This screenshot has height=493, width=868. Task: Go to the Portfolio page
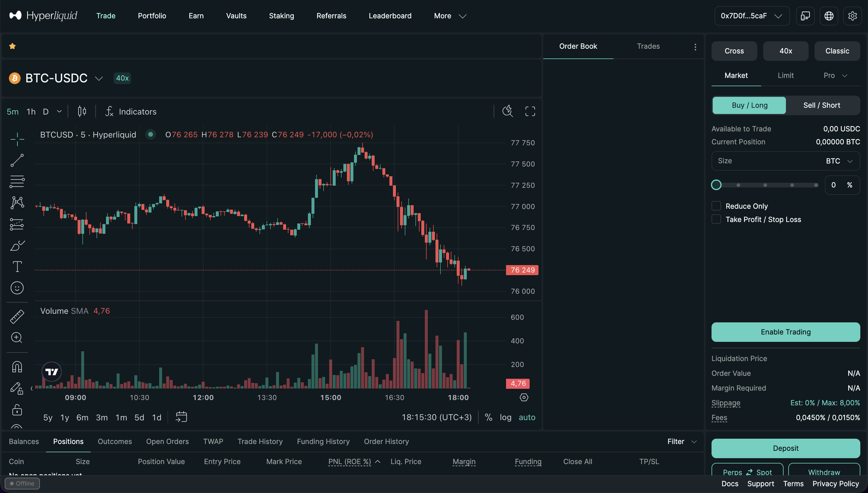coord(152,16)
